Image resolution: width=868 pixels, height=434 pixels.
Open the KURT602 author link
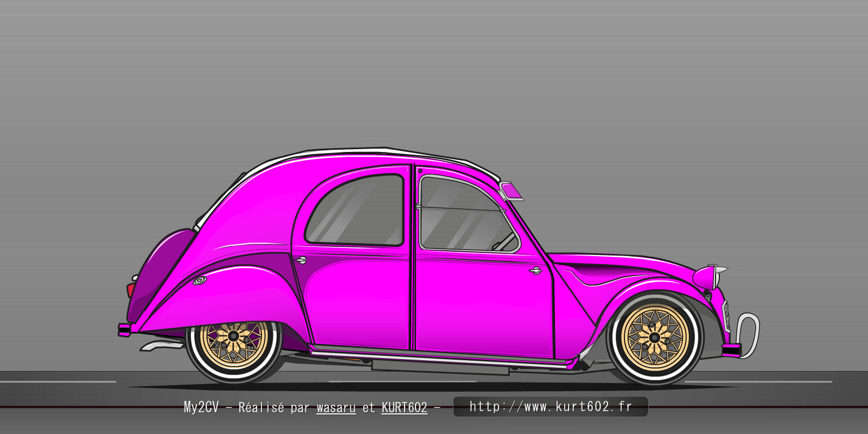(404, 407)
